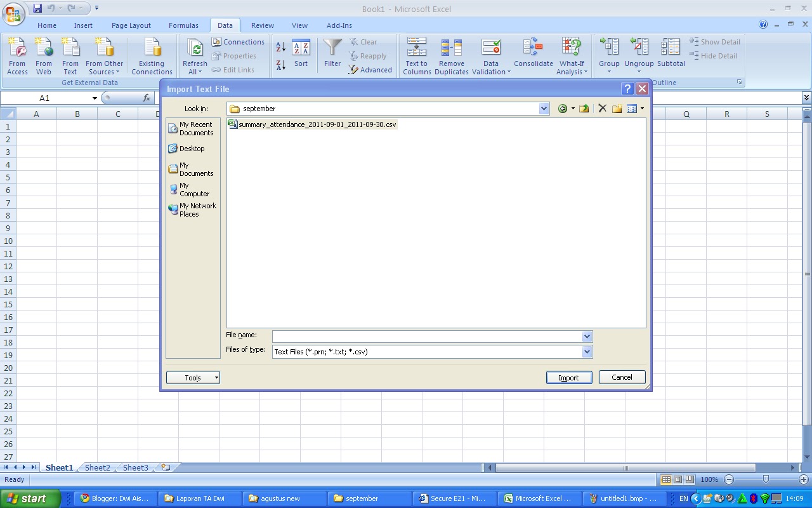Screen dimensions: 812x508
Task: Click the From Access icon
Action: pos(17,56)
